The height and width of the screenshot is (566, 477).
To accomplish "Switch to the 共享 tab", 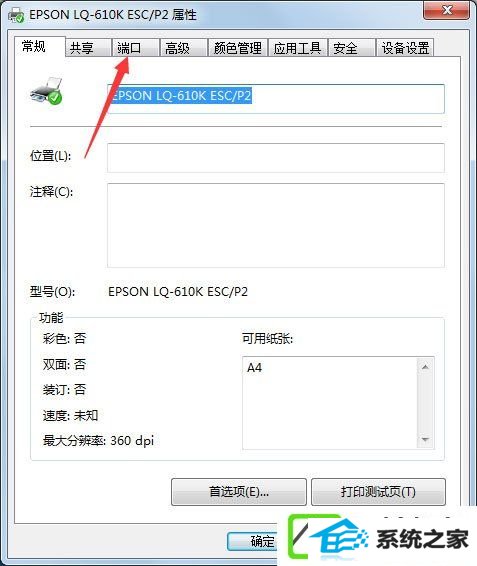I will (88, 48).
